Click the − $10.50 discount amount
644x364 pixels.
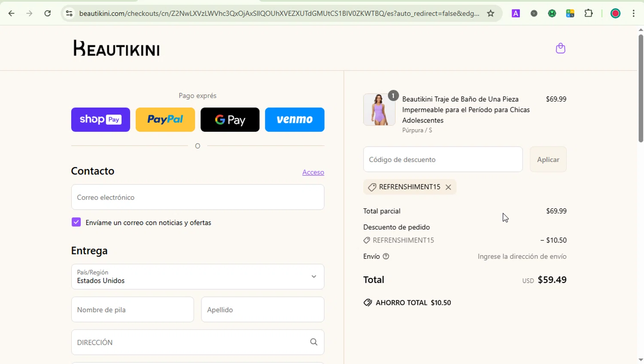coord(553,240)
